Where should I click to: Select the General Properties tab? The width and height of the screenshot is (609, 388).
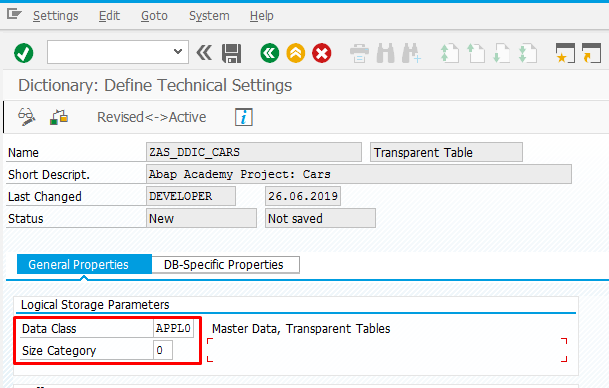point(84,264)
